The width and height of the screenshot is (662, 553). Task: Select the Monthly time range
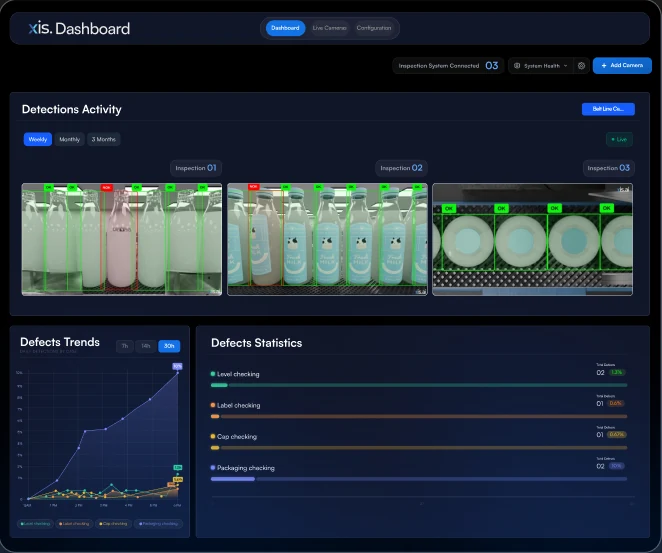(x=69, y=139)
